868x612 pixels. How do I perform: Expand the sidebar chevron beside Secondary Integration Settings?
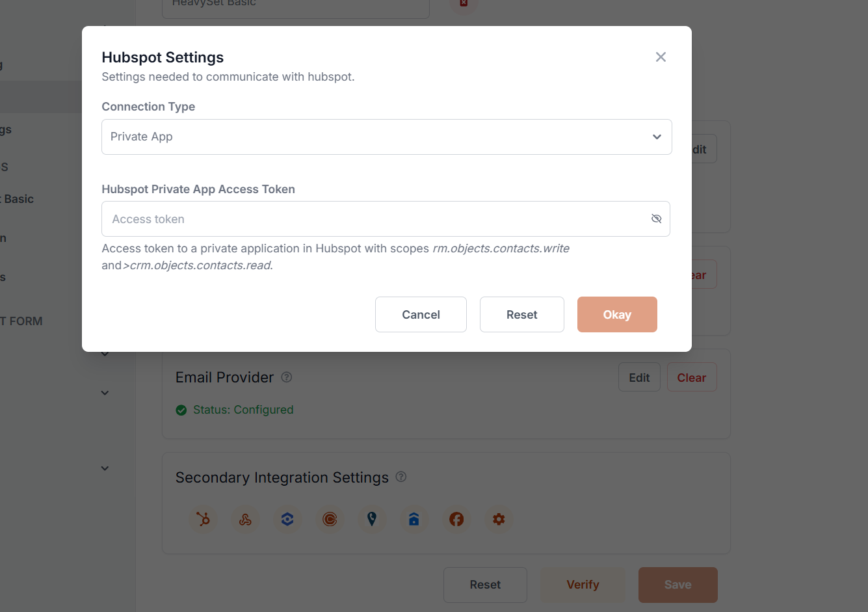pyautogui.click(x=105, y=468)
